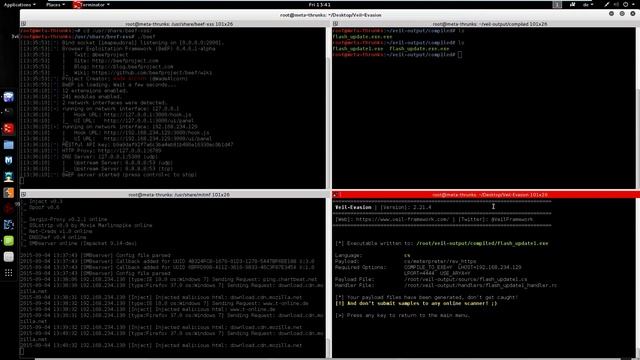Click the 'BeEF server started' line
Screen dimensions: 640x360
[108, 174]
